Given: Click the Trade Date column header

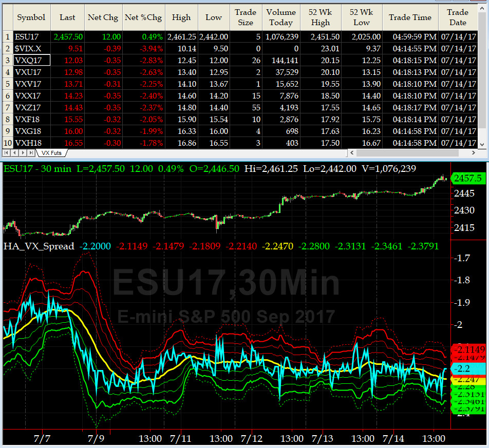Looking at the screenshot, I should click(458, 17).
